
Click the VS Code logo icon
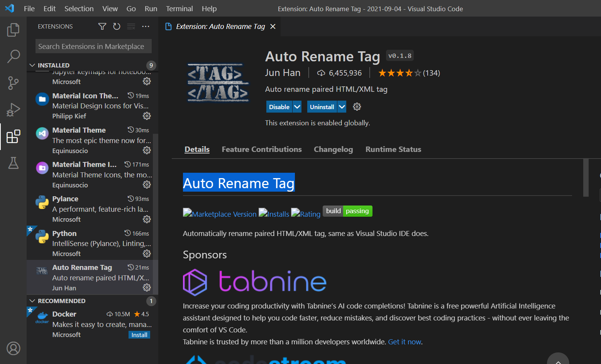tap(10, 8)
